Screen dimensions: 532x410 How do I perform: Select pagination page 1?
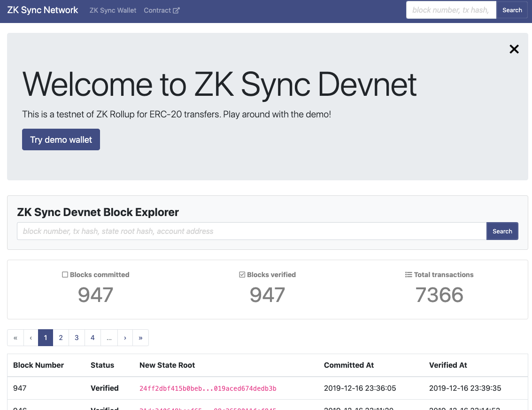tap(46, 338)
